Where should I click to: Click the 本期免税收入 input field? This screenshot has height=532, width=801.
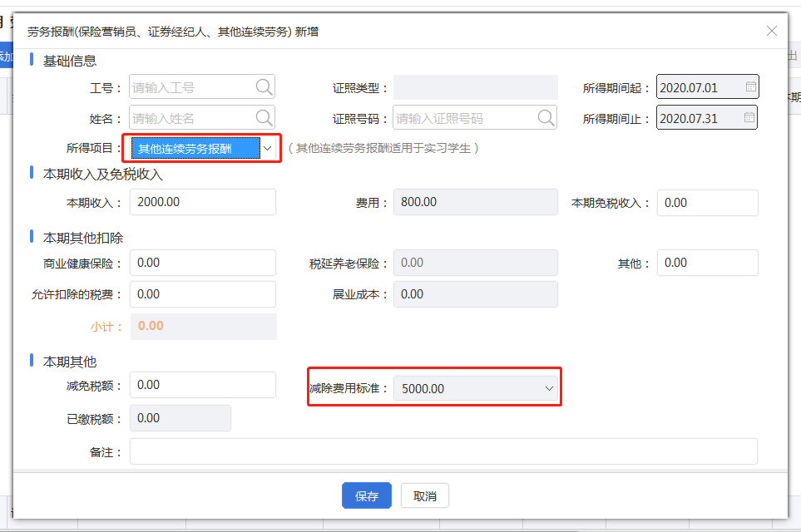pos(708,203)
